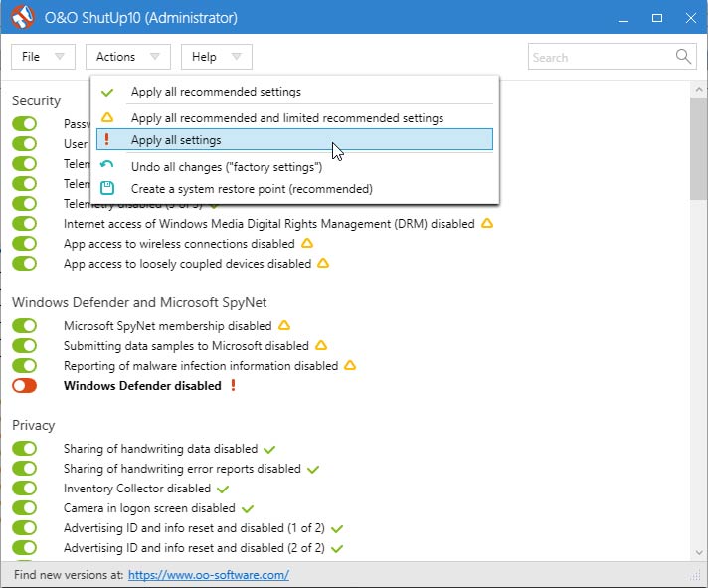Maximize the O&O ShutUp10 window

(x=657, y=17)
